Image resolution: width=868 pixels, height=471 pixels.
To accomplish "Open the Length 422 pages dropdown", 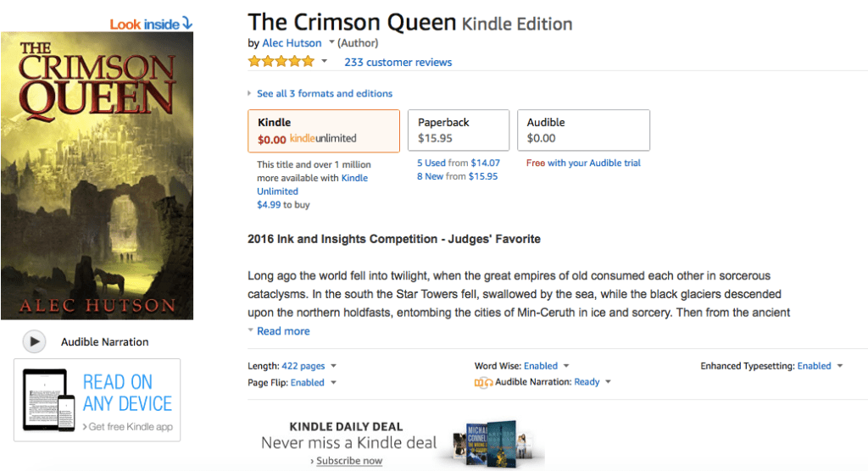I will [333, 366].
